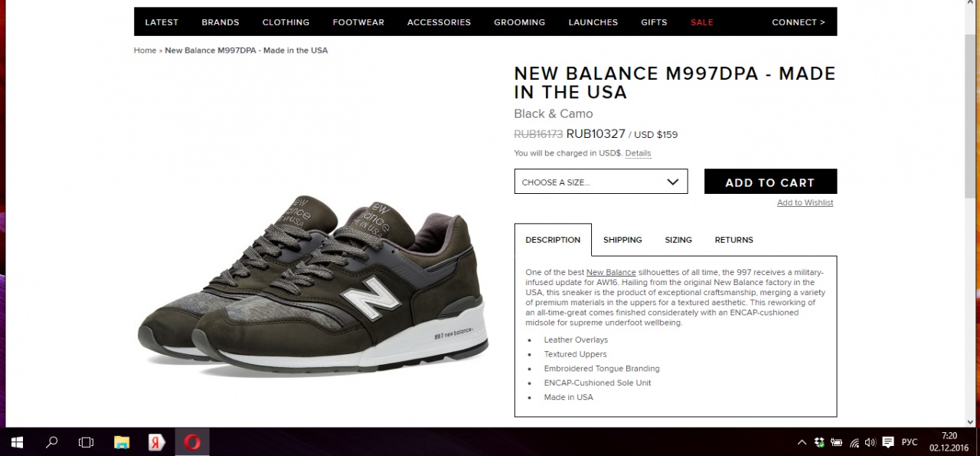Expand the Choose a Size dropdown
Image resolution: width=980 pixels, height=456 pixels.
601,182
